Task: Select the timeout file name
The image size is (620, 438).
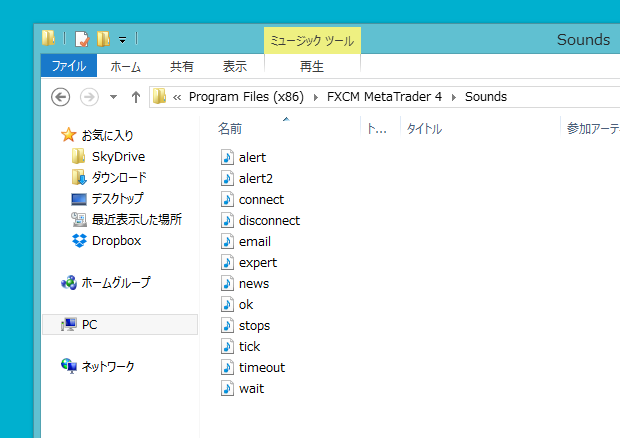Action: coord(262,368)
